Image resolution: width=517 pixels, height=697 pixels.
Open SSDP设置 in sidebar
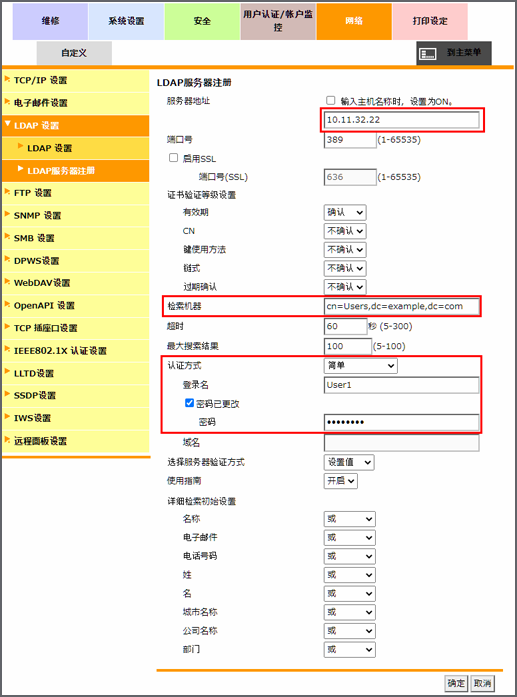click(76, 396)
